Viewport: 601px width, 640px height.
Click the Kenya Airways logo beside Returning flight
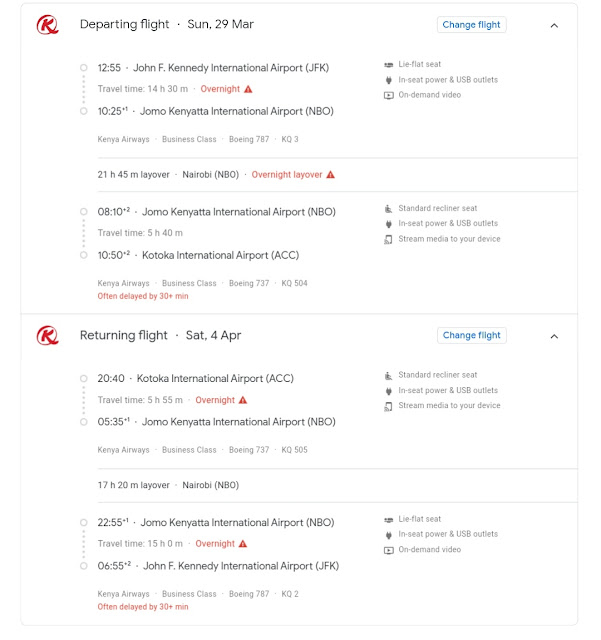48,336
